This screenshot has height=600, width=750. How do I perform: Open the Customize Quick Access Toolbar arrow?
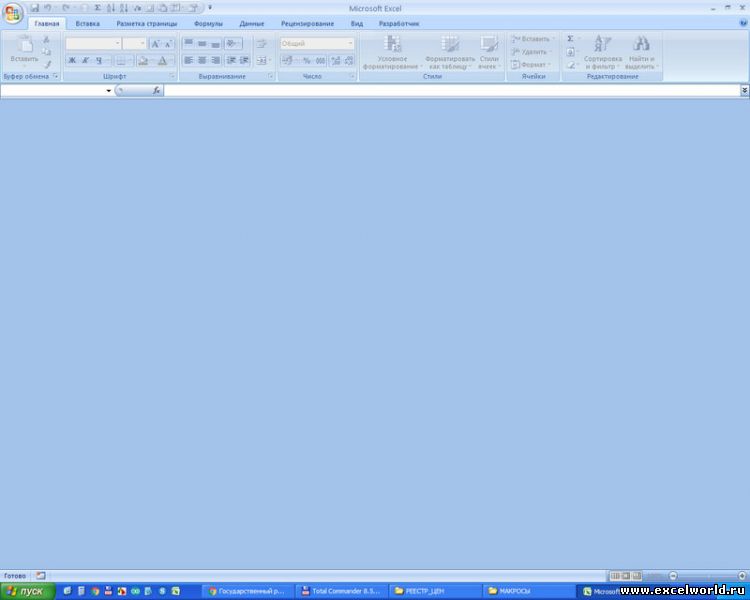coord(210,8)
